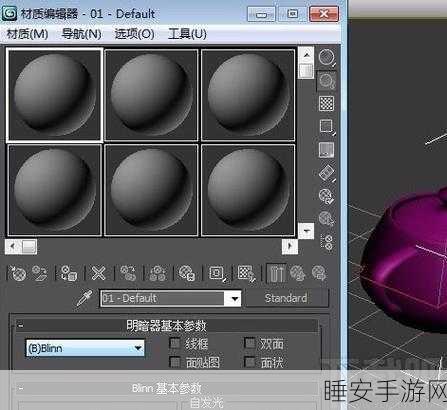Enable the 线框 (Wire) checkbox

175,343
